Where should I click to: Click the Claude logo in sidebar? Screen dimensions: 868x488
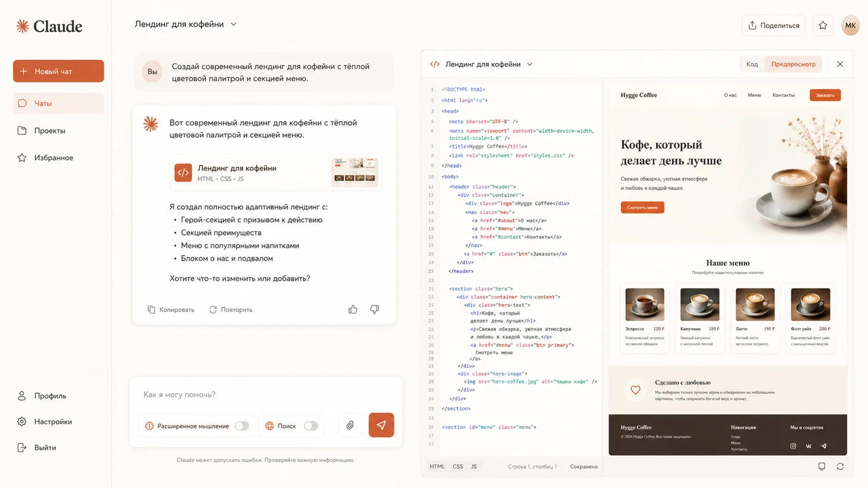pyautogui.click(x=49, y=26)
